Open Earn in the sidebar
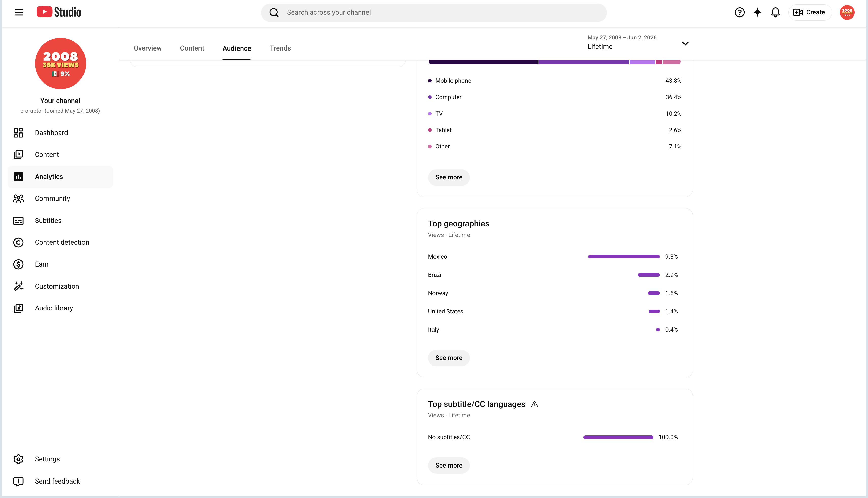The height and width of the screenshot is (498, 868). 60,264
